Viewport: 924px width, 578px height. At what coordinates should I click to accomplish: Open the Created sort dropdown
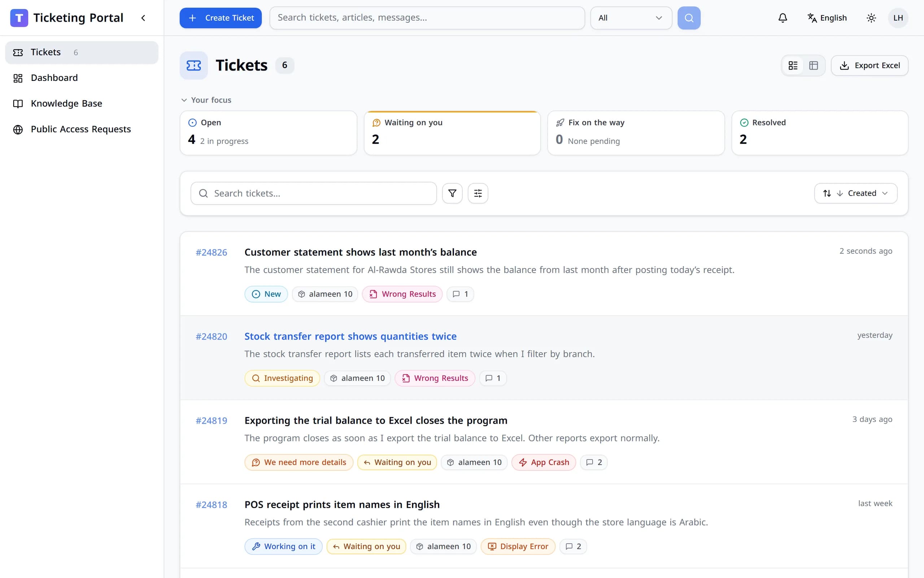[x=856, y=193]
